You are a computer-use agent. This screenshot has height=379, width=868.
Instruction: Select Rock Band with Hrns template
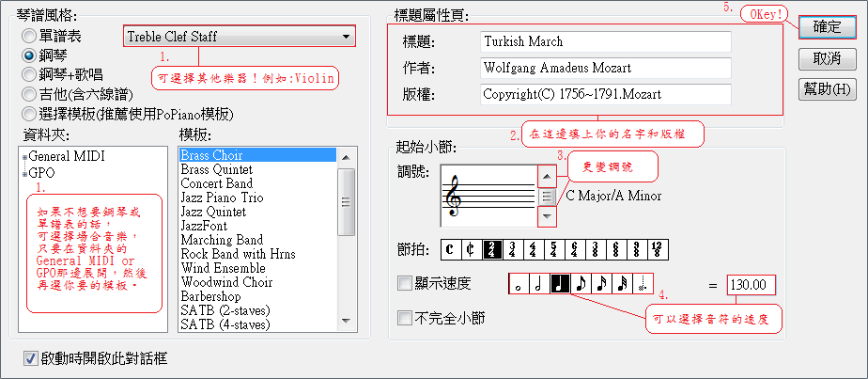click(x=257, y=254)
